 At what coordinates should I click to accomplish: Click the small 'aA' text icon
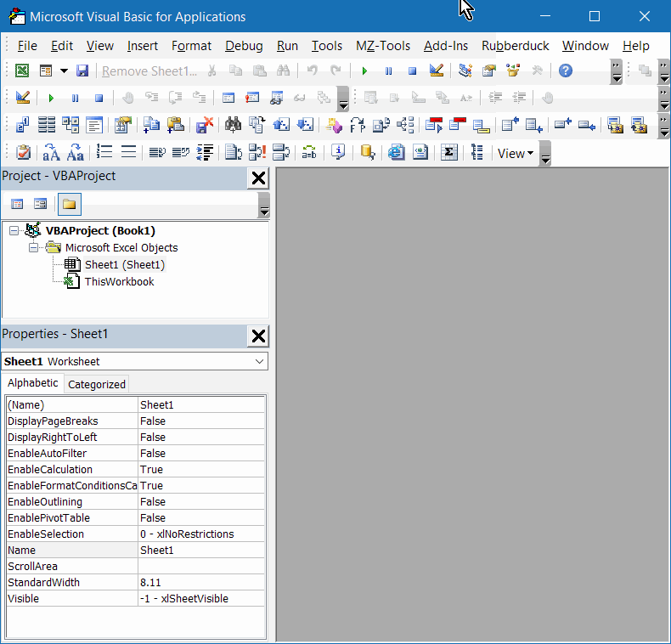click(x=51, y=152)
